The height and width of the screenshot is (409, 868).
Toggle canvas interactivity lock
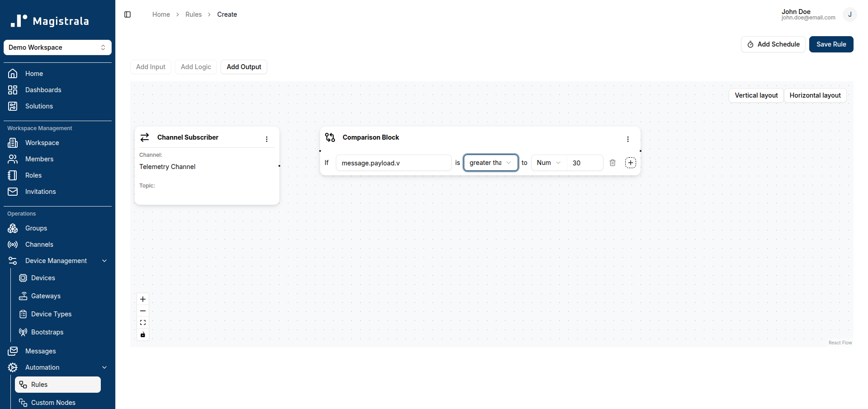(x=143, y=334)
